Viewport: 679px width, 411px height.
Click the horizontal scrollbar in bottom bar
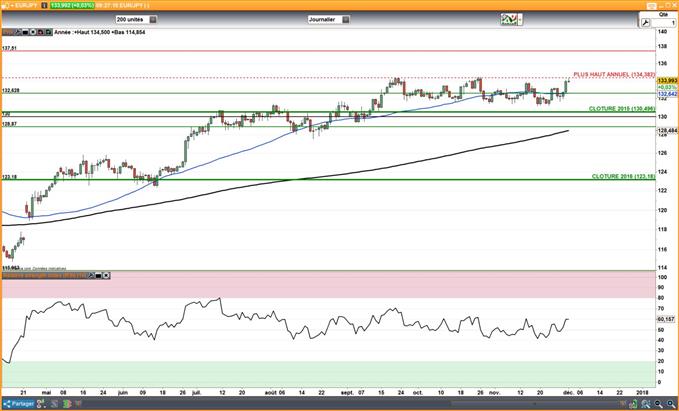coord(534,404)
